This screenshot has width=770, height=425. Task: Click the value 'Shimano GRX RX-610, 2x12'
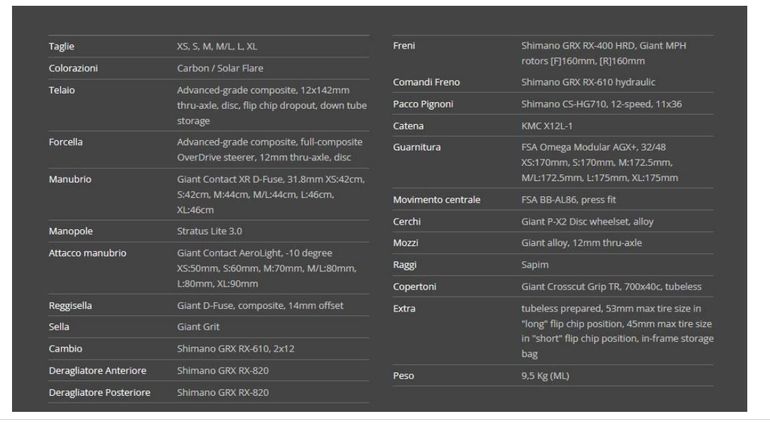[x=236, y=349]
